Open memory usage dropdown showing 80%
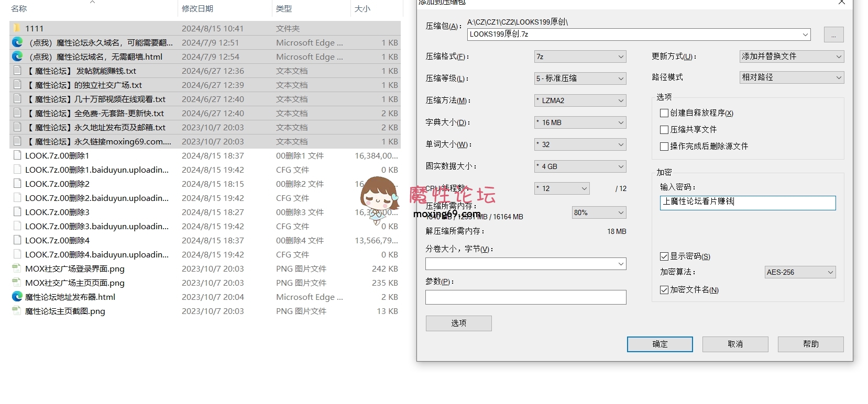This screenshot has width=868, height=404. coord(599,212)
